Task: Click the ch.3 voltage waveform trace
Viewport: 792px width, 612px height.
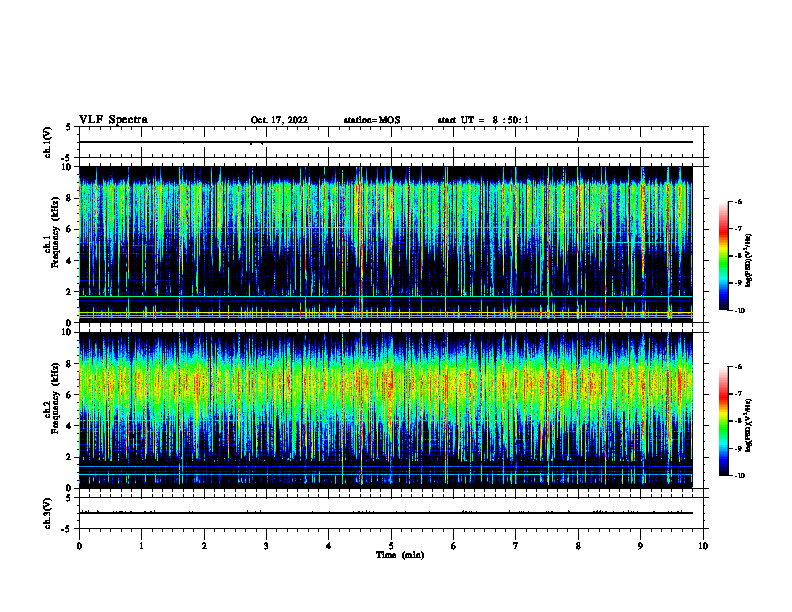Action: (x=386, y=513)
